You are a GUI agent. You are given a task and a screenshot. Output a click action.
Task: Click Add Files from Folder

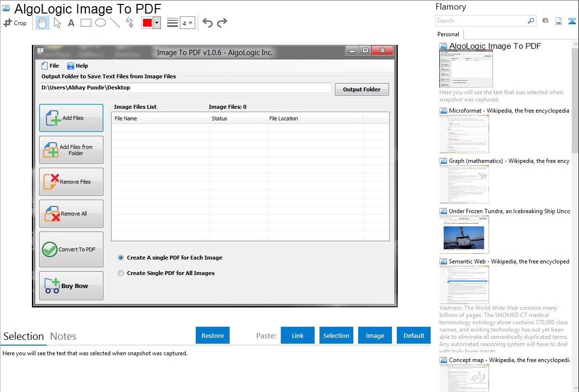pos(71,150)
